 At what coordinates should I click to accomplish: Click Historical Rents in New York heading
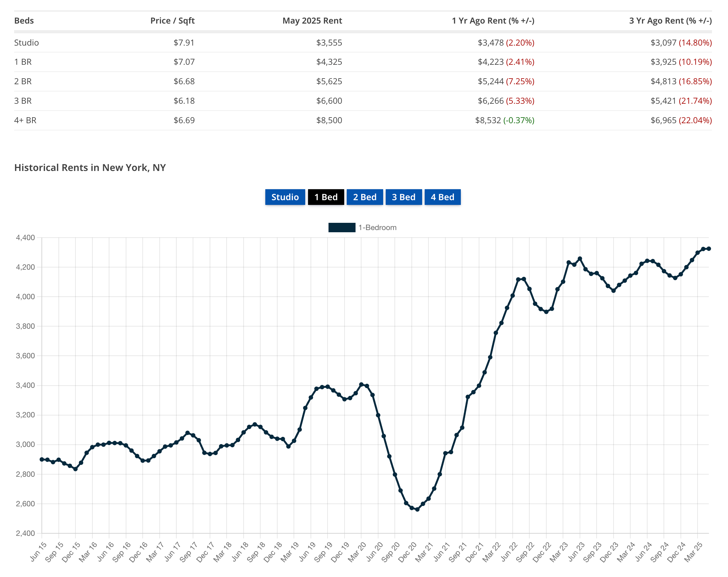(90, 168)
